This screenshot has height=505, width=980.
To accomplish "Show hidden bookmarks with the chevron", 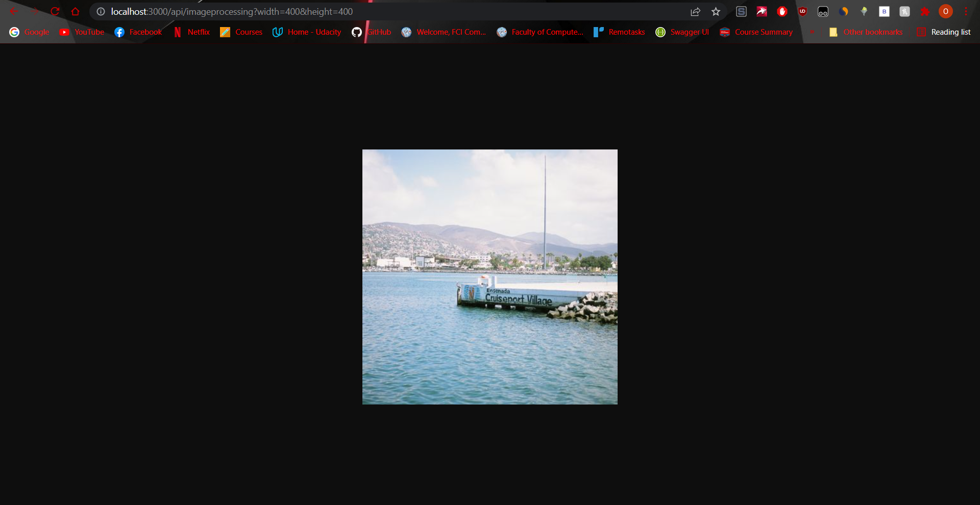I will tap(812, 32).
